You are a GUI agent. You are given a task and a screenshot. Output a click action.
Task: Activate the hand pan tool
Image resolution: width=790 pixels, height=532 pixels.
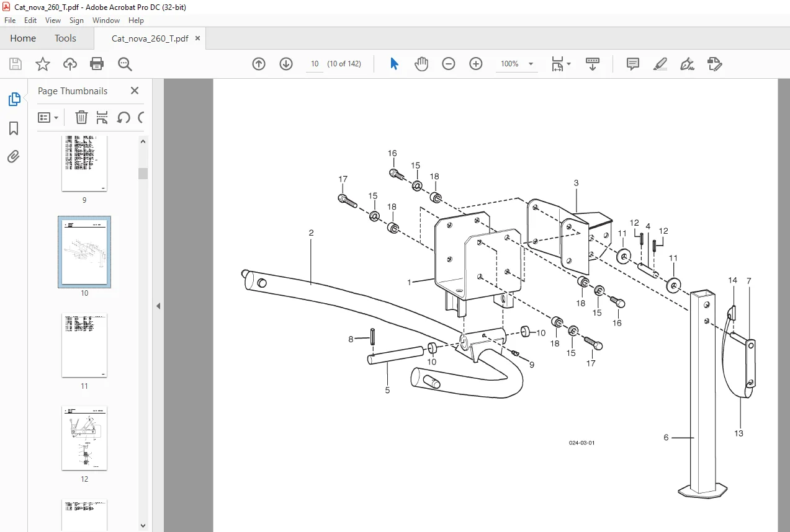click(x=421, y=64)
